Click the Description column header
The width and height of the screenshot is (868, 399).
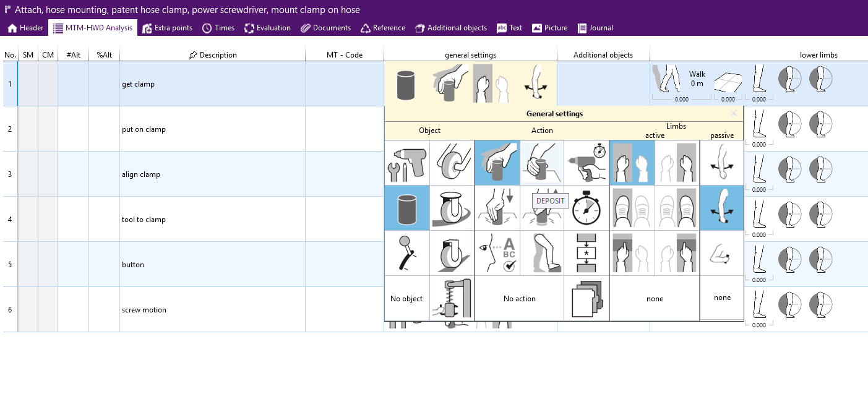point(212,55)
